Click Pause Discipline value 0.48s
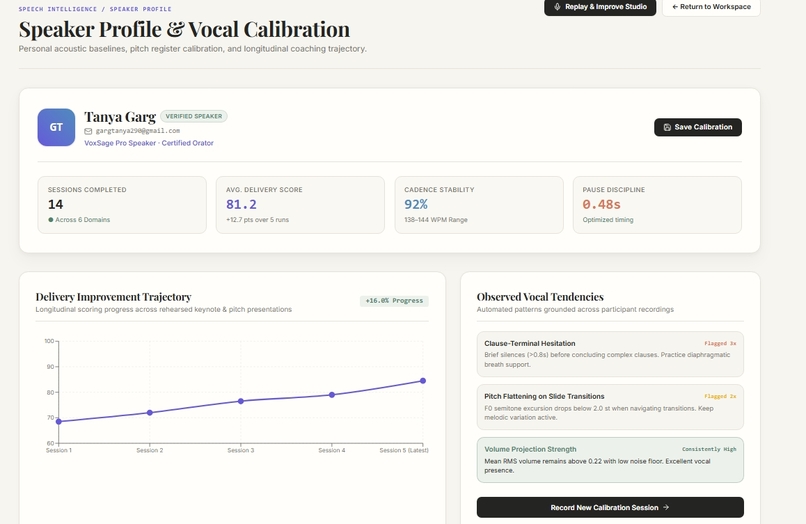 pyautogui.click(x=601, y=204)
